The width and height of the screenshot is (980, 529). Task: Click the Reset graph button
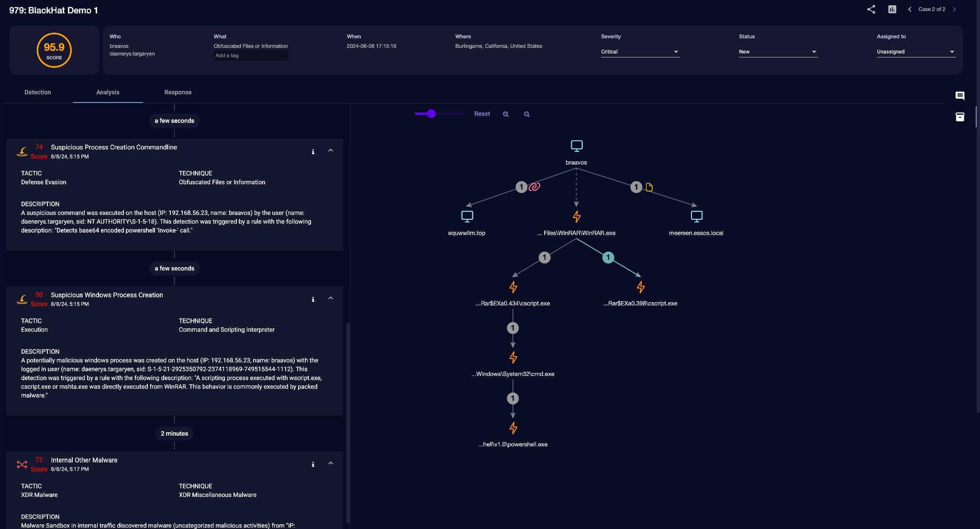point(482,114)
